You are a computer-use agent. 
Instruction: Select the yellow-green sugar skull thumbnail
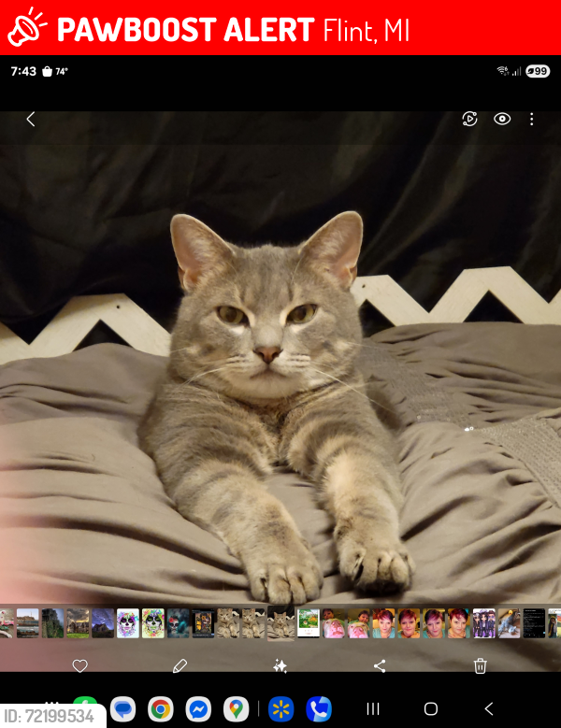152,623
